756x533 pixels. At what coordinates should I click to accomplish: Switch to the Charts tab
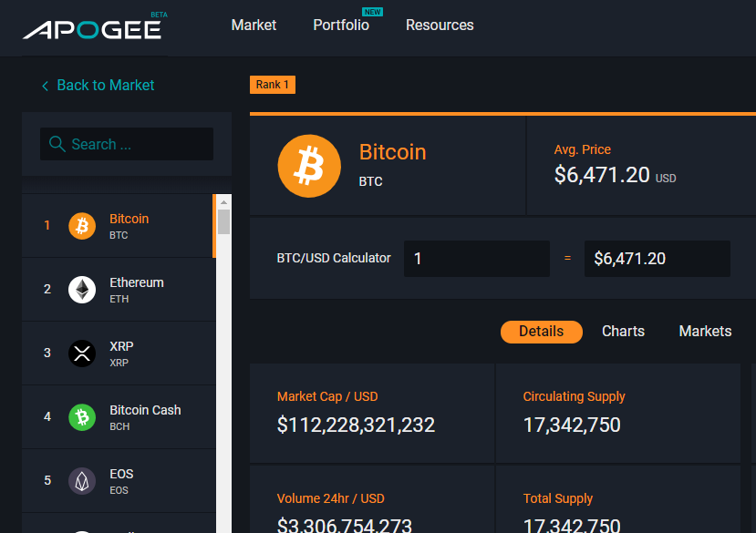(623, 332)
